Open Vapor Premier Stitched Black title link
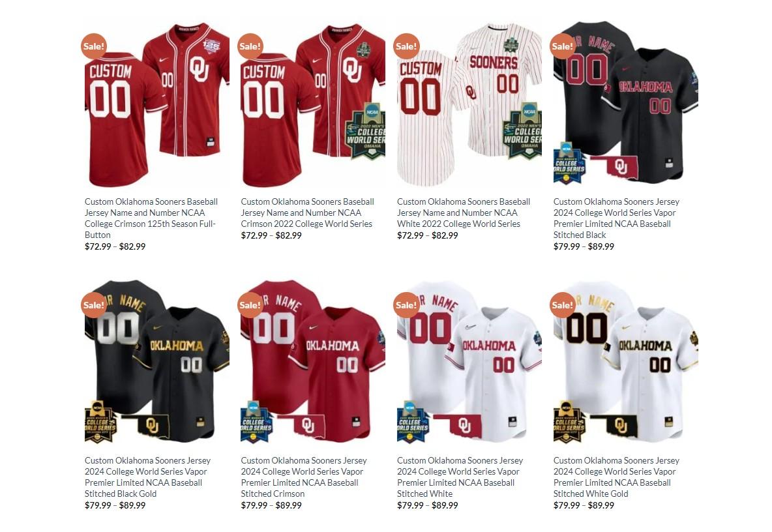Image resolution: width=772 pixels, height=532 pixels. (616, 218)
